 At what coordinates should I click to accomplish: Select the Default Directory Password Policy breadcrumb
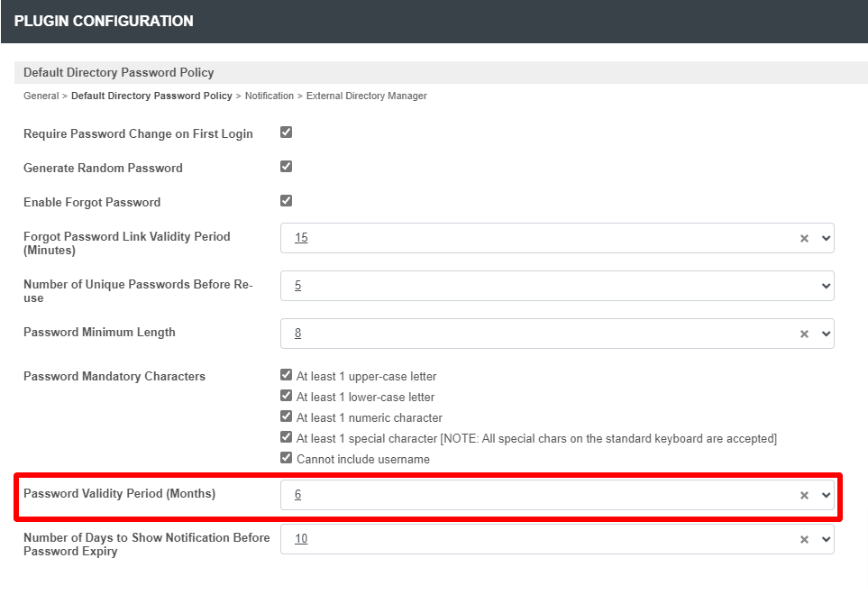point(151,96)
